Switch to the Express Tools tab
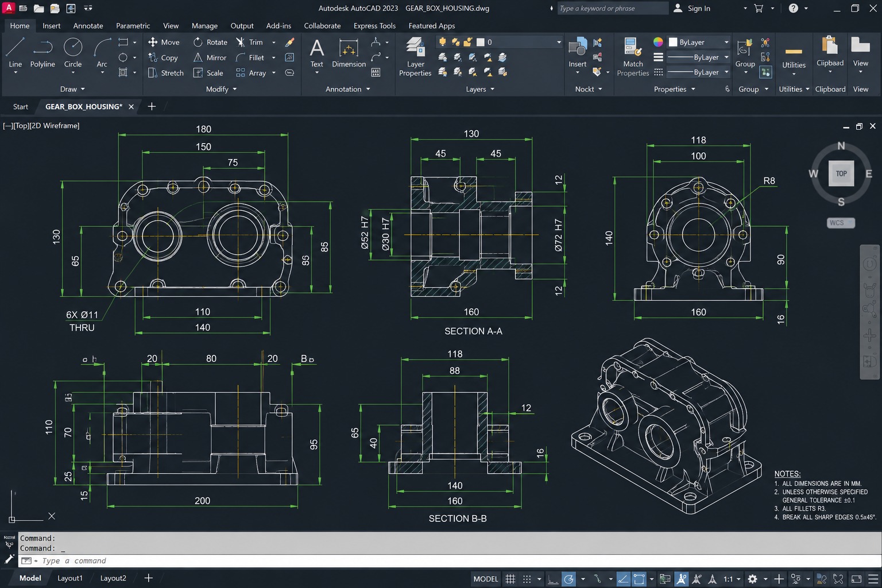The width and height of the screenshot is (882, 588). 374,26
